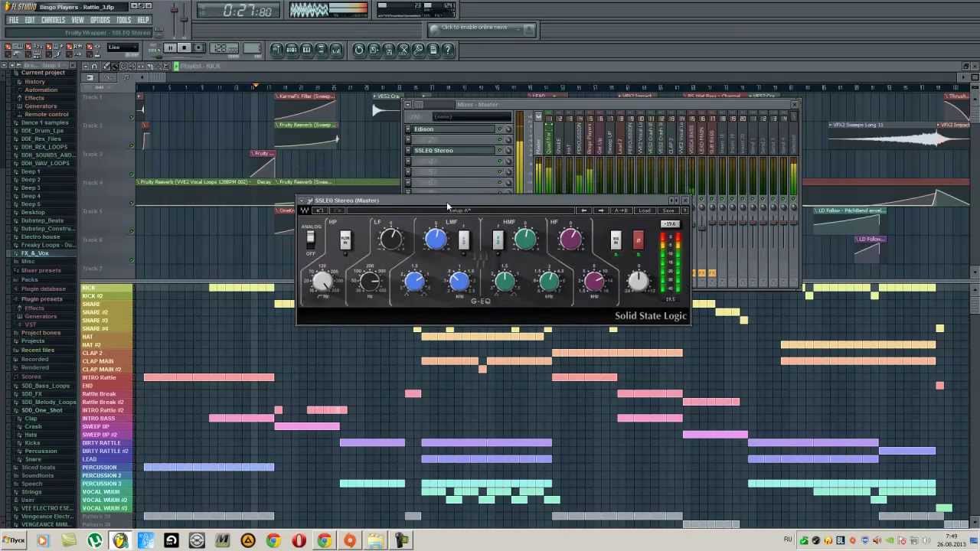980x551 pixels.
Task: Click the previous preset arrow in SSLEQ
Action: point(584,210)
